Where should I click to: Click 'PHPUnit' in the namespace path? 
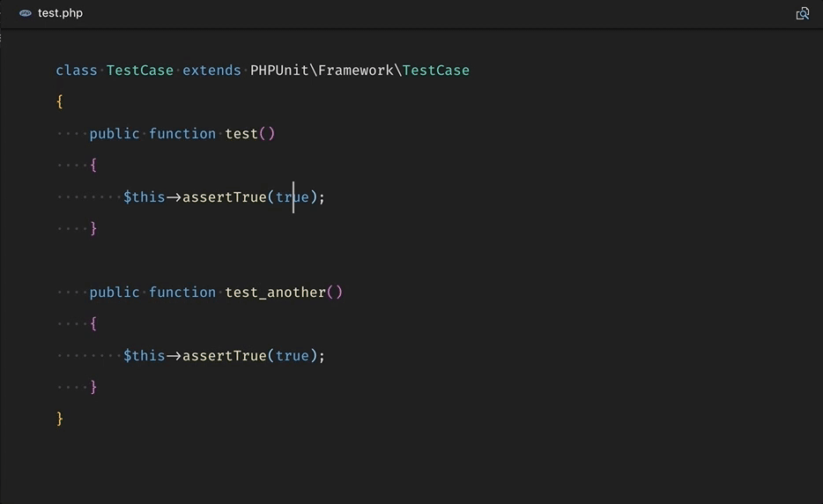[279, 70]
